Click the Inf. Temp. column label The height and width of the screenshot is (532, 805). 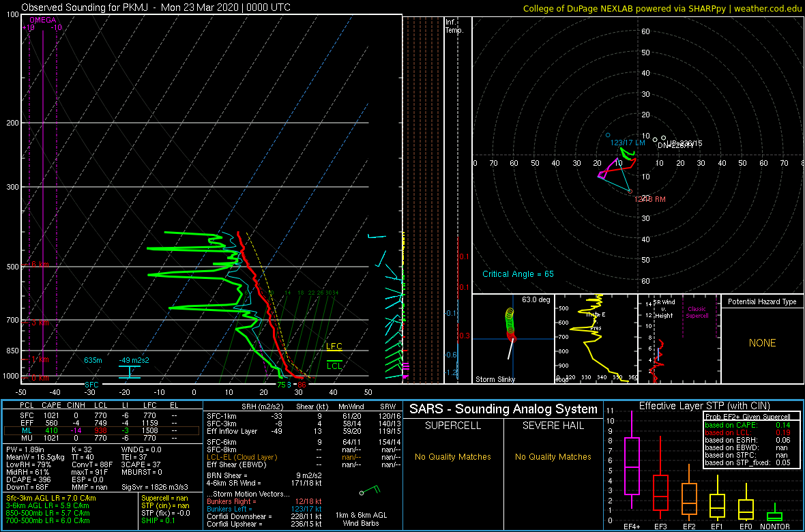click(x=454, y=26)
